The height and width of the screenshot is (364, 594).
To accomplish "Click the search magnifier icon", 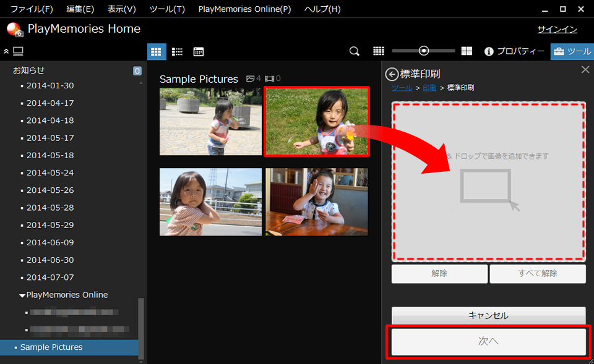I will point(355,51).
